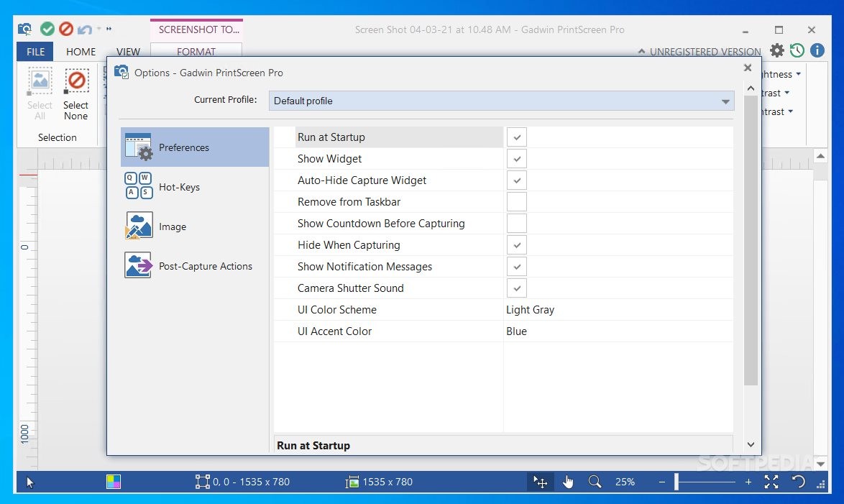The height and width of the screenshot is (504, 844).
Task: Uncheck Run at Startup
Action: (x=516, y=137)
